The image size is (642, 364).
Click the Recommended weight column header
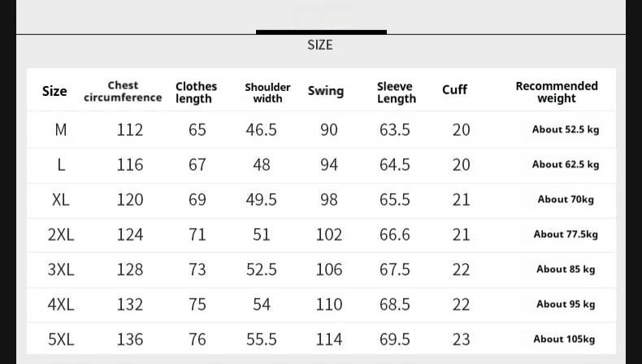[556, 92]
